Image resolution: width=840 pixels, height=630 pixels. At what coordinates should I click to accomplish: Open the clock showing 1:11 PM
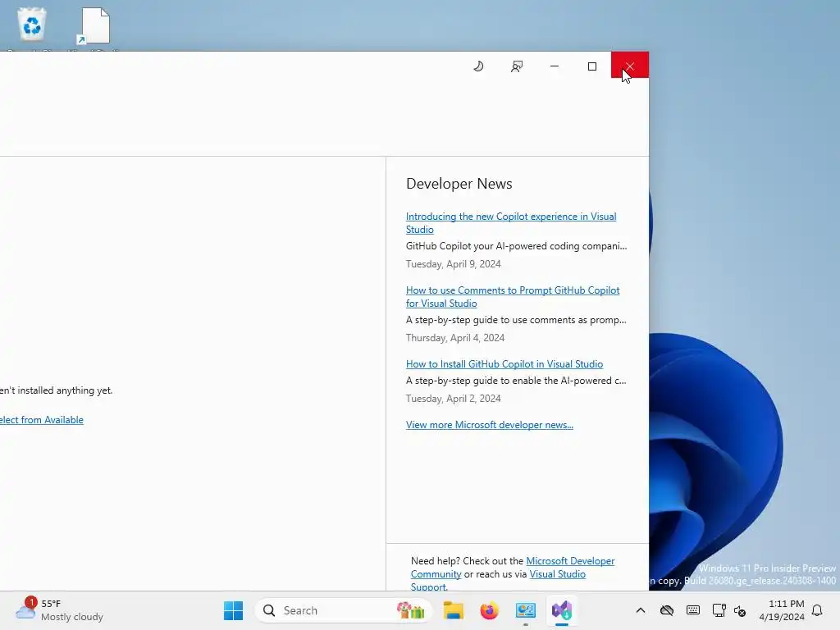pos(782,610)
